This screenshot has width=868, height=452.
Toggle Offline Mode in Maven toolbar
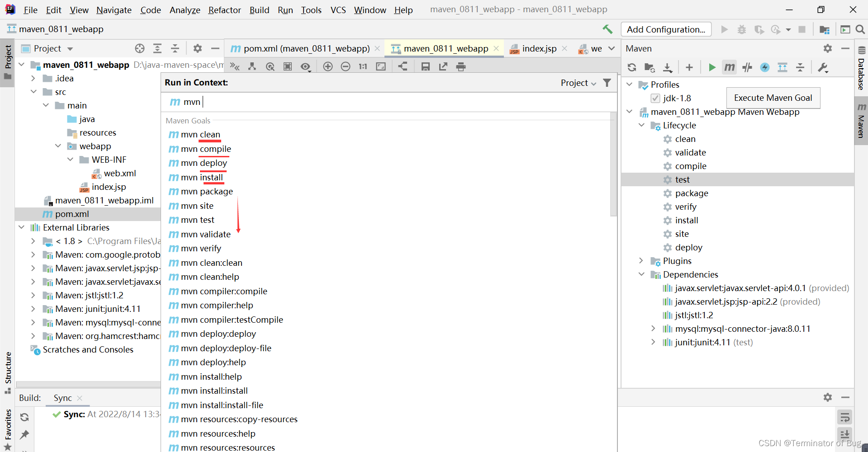pos(747,67)
